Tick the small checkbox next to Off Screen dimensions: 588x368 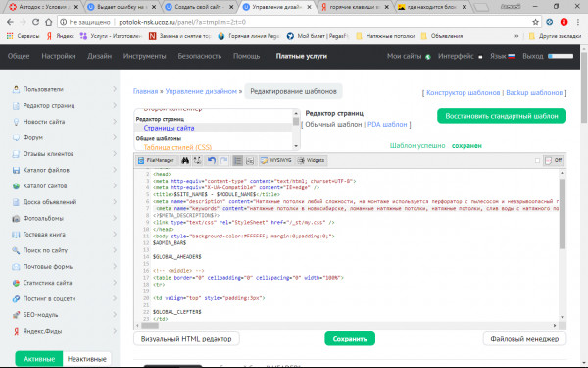pos(537,160)
